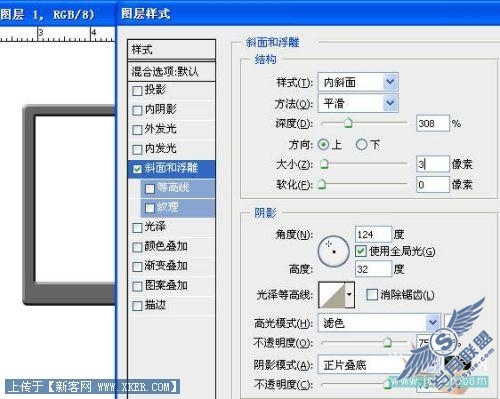Click the 大小 size input field
This screenshot has width=500, height=399.
coord(433,164)
